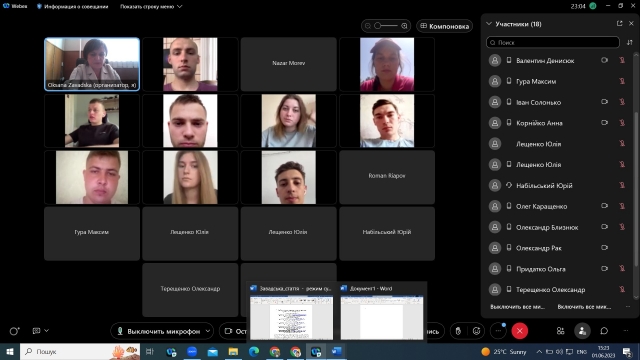
Task: Select Олександр Близнюк in participants list
Action: pos(558,227)
